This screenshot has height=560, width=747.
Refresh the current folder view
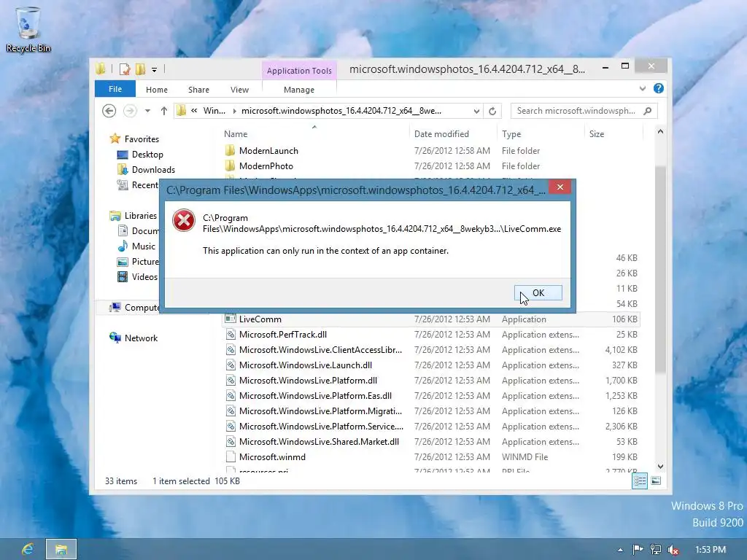point(492,112)
